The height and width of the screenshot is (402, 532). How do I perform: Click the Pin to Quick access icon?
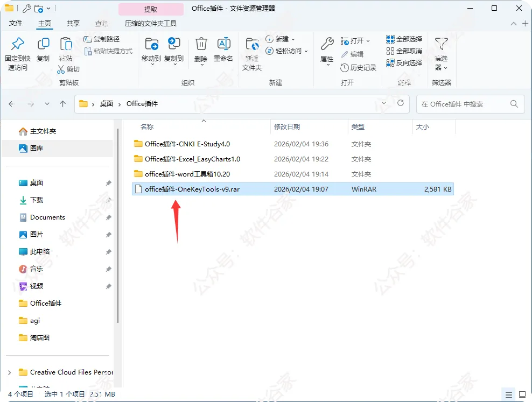18,44
